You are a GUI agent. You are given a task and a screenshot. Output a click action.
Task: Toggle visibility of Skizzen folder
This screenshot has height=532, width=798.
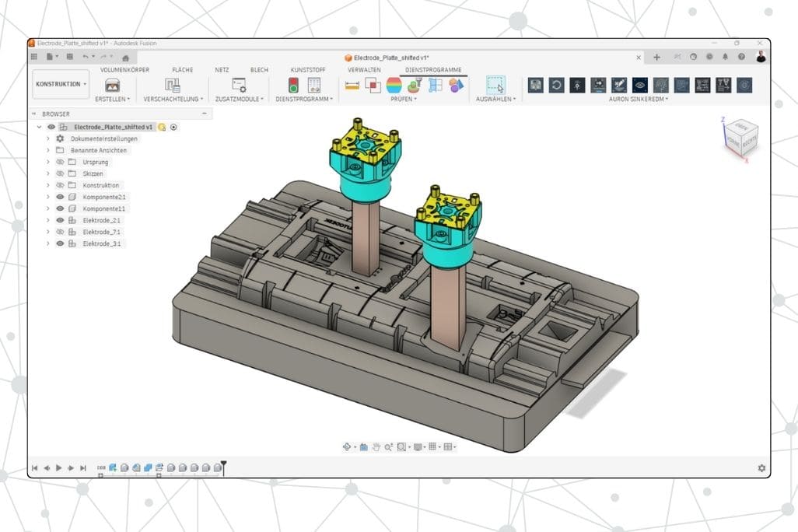(60, 173)
